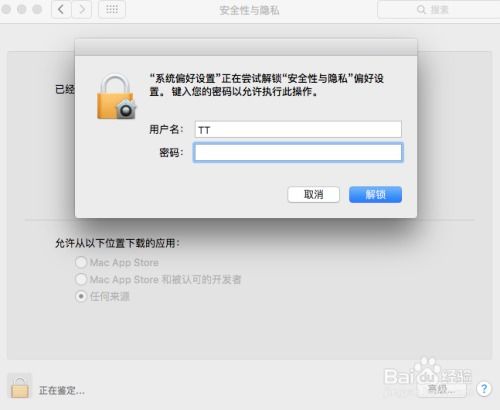The width and height of the screenshot is (500, 410).
Task: Choose the 任何来源 radio option
Action: (81, 296)
